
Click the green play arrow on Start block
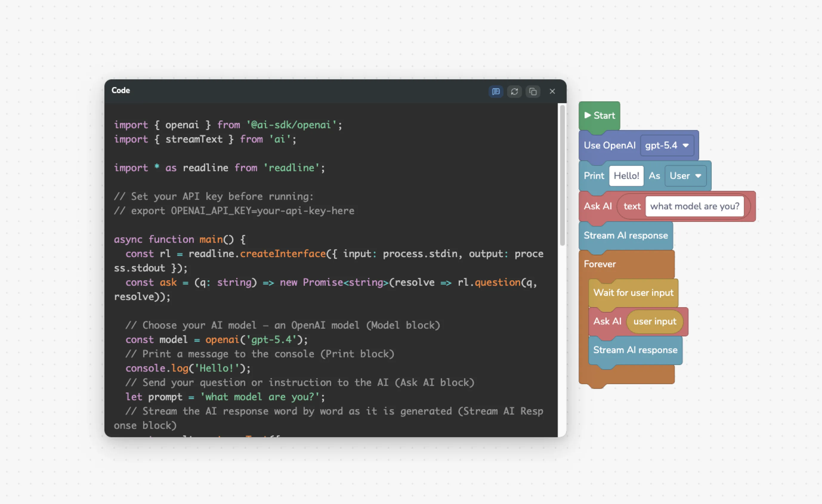pyautogui.click(x=588, y=115)
